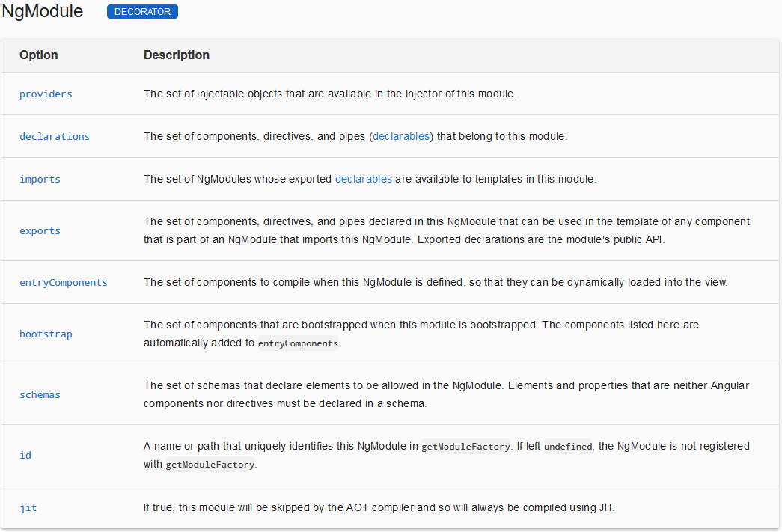This screenshot has height=532, width=782.
Task: Open the exports option link
Action: [x=40, y=231]
